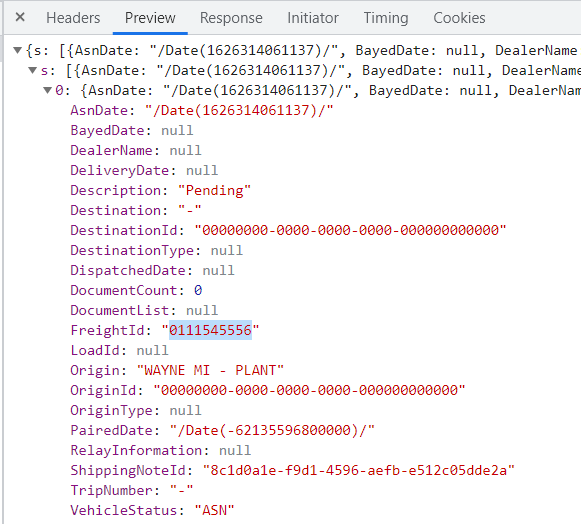Click the highlighted FreightId value 0111545556

tap(210, 330)
